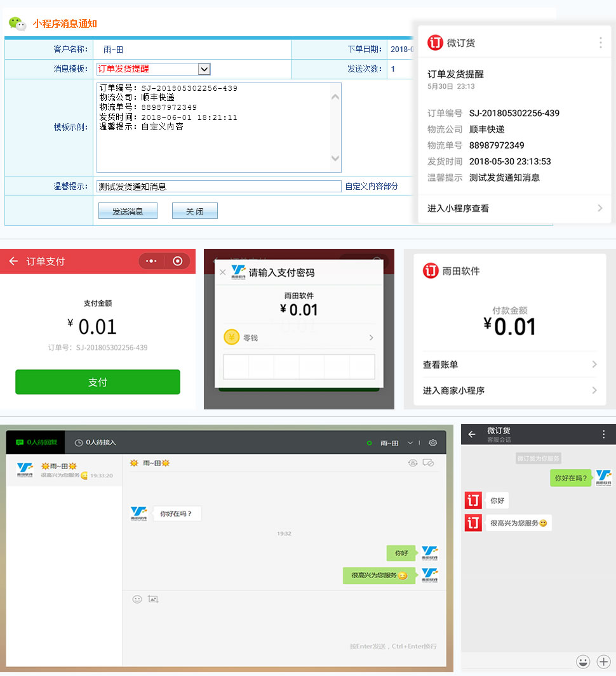616x676 pixels.
Task: Click the vertical dots in 微订货 notification card
Action: pyautogui.click(x=600, y=43)
